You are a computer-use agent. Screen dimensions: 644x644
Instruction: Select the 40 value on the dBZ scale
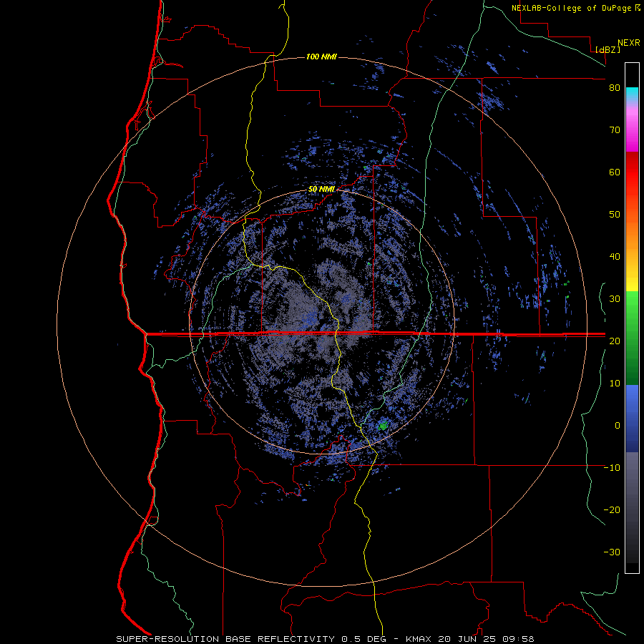click(x=615, y=257)
